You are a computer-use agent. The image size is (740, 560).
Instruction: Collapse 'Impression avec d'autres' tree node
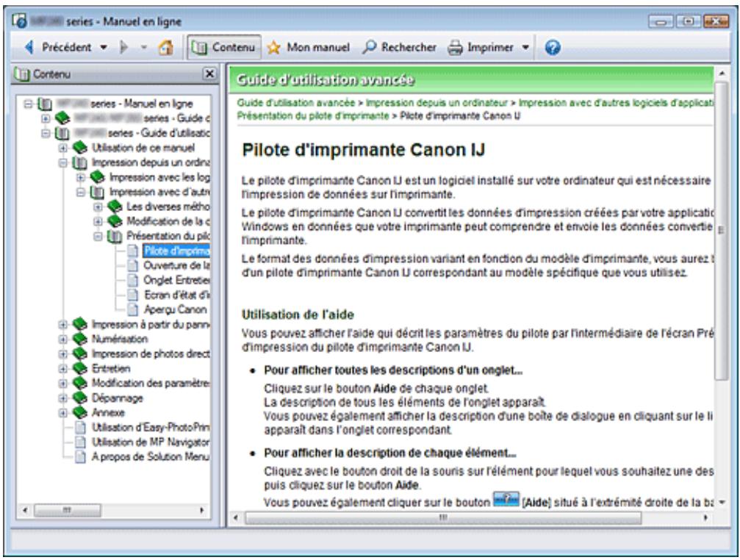(x=81, y=192)
